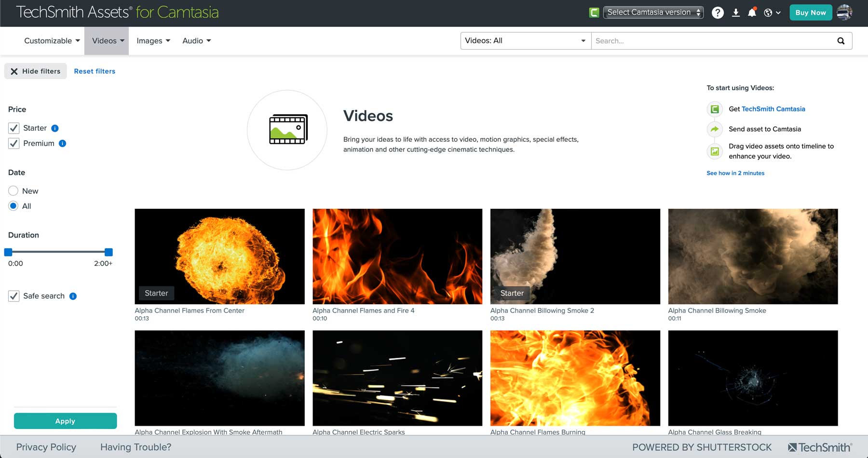This screenshot has width=868, height=458.
Task: Click the download icon in the header
Action: coord(736,13)
